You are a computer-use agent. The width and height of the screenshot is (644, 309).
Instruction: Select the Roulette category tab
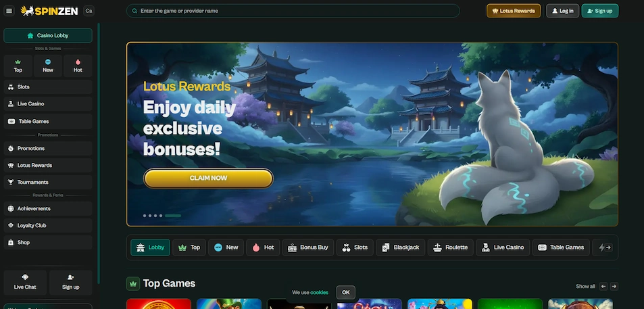451,247
